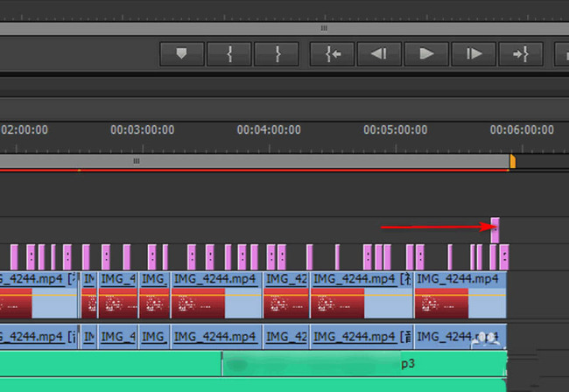Image resolution: width=569 pixels, height=392 pixels.
Task: Step back one frame
Action: coord(379,54)
